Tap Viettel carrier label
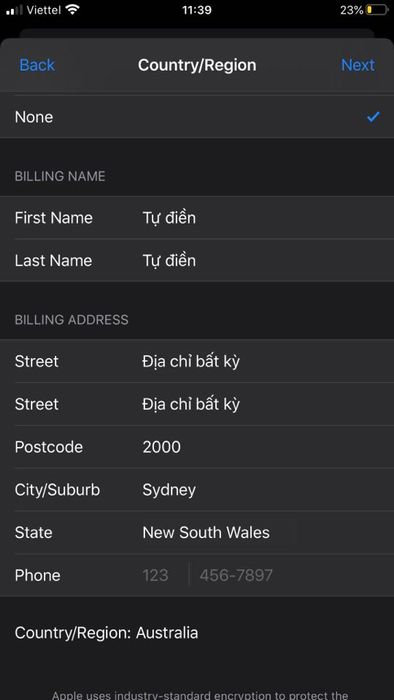Image resolution: width=394 pixels, height=700 pixels. tap(44, 10)
